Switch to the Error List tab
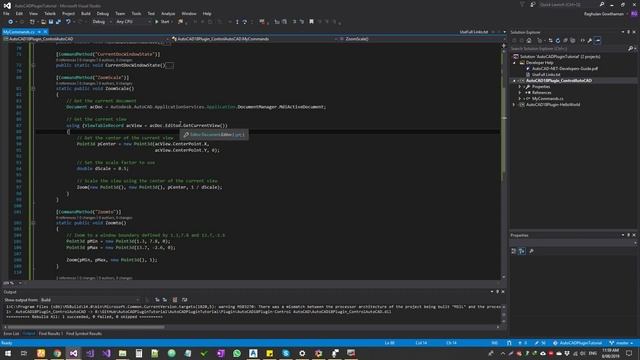 pos(11,334)
